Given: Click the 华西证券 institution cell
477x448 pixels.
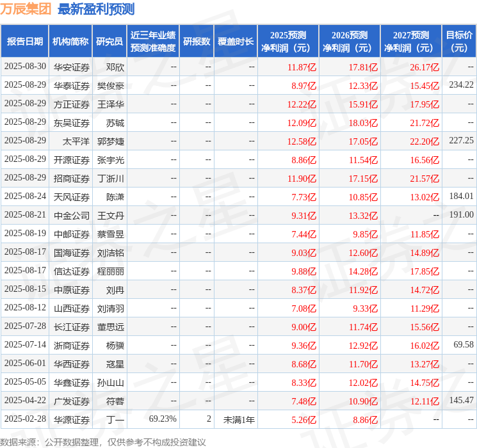Looking at the screenshot, I should pos(72,364).
